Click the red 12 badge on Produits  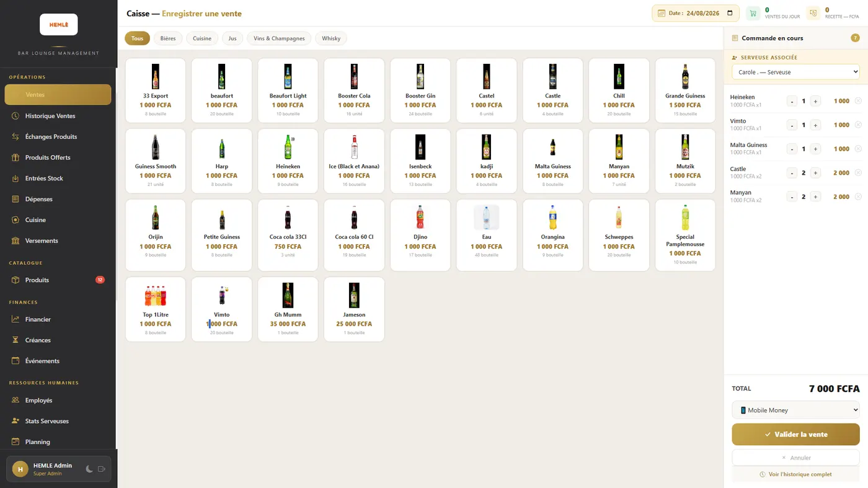[x=100, y=280]
